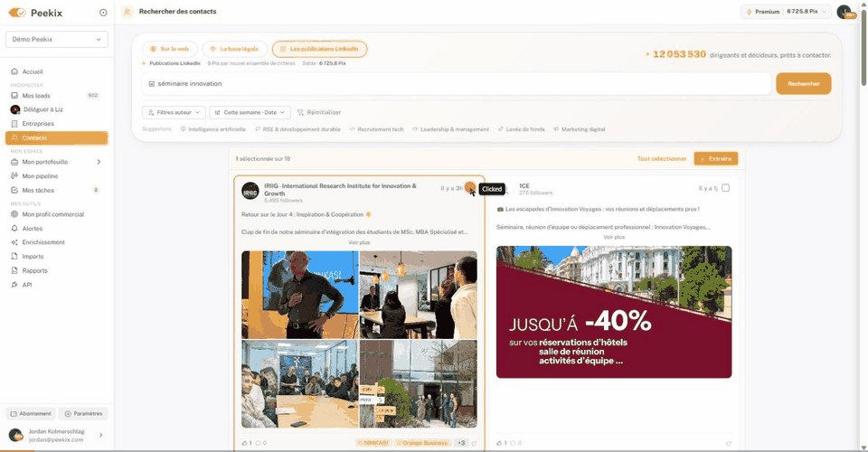Click the share icon on ICE post
This screenshot has height=452, width=868.
coord(729,444)
